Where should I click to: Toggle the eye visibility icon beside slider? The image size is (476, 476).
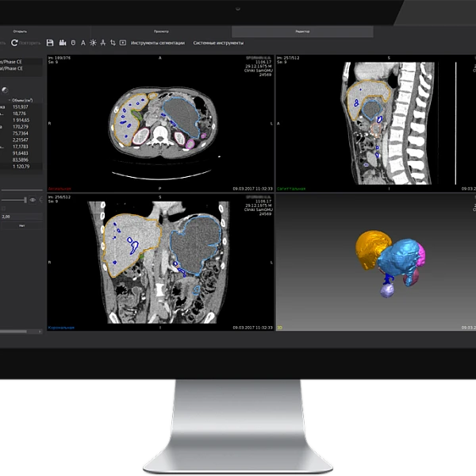pos(33,200)
